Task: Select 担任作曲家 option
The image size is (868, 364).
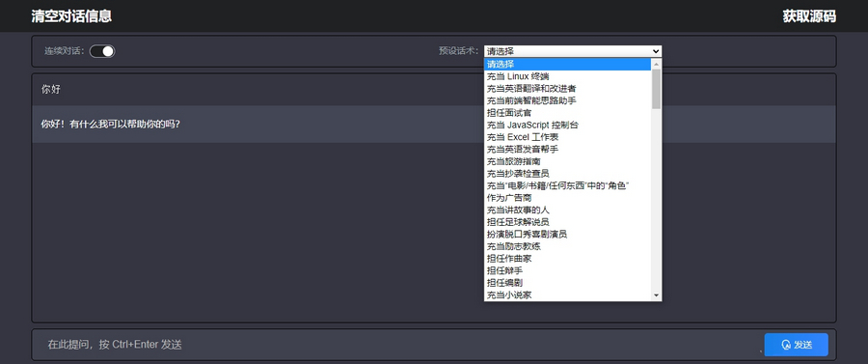Action: click(567, 259)
